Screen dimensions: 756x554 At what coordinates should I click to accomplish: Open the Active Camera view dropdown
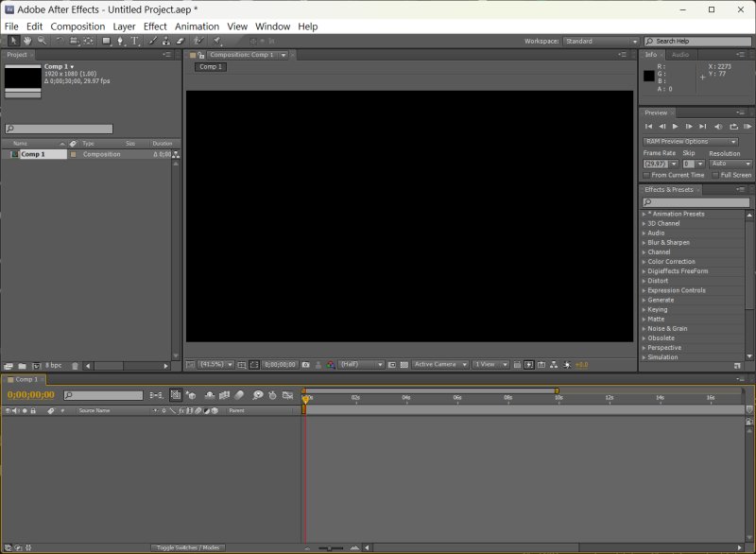[x=439, y=364]
